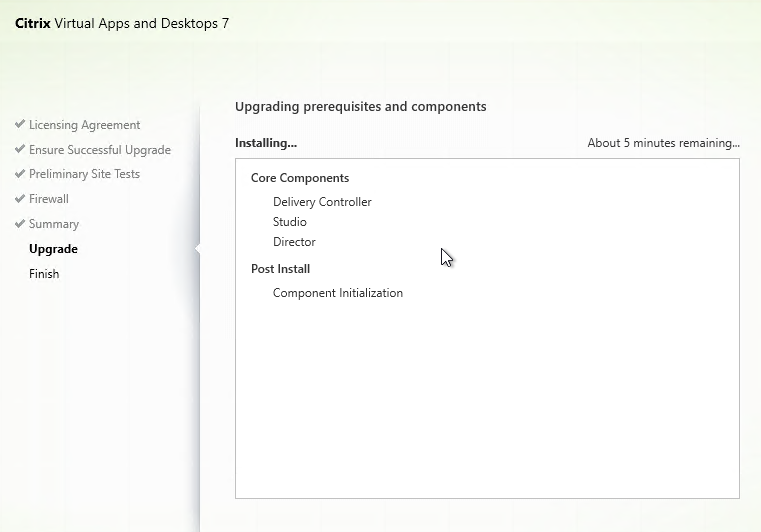The image size is (761, 532).
Task: Click the Delivery Controller component entry
Action: 322,202
